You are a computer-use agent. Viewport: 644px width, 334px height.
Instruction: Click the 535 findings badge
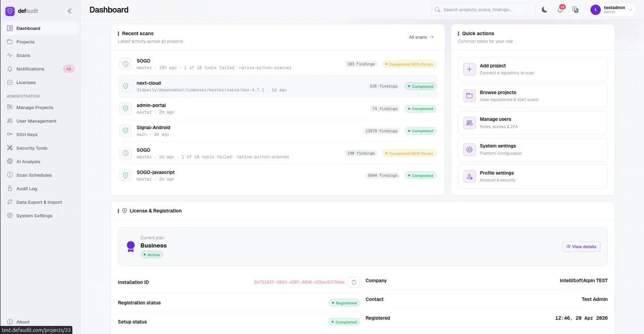384,86
